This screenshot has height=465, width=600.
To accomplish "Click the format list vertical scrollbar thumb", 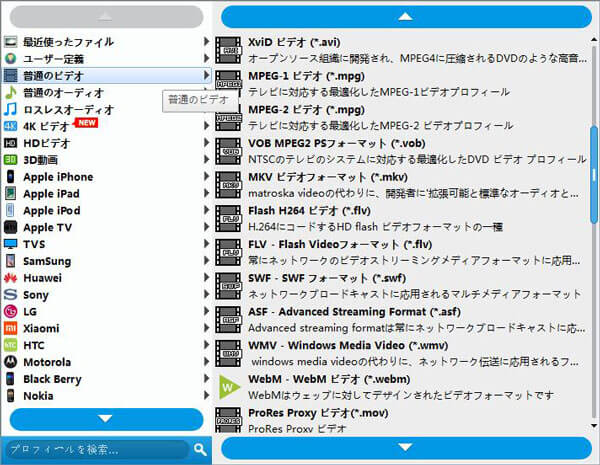I will [594, 175].
